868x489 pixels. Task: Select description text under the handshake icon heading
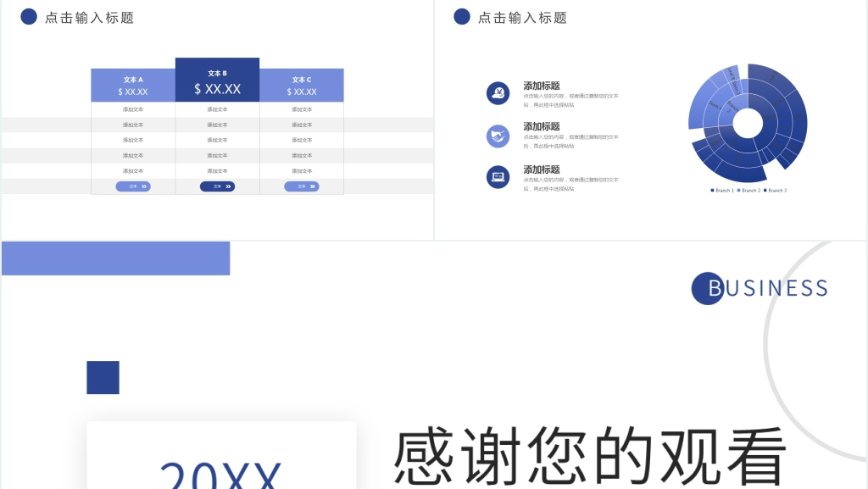click(570, 142)
